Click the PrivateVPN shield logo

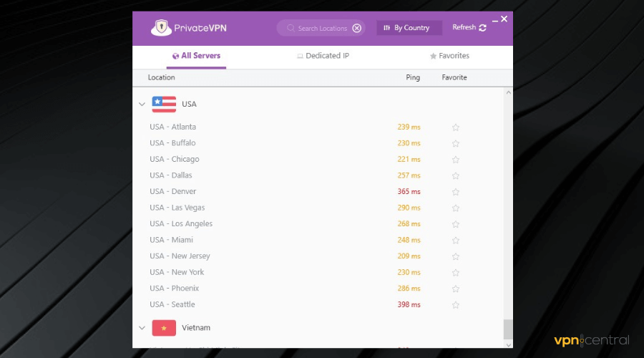pos(161,27)
